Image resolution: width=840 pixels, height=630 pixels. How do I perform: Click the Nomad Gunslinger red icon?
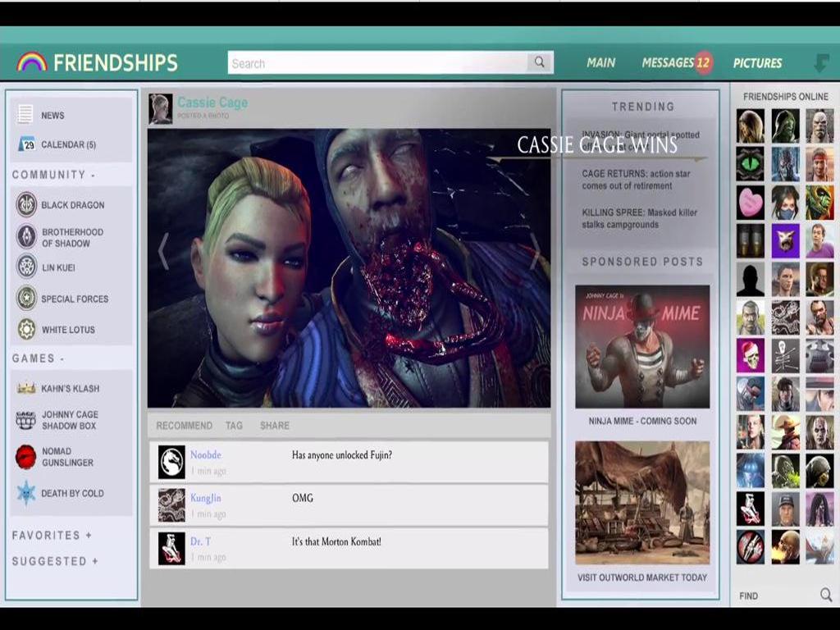click(x=25, y=457)
